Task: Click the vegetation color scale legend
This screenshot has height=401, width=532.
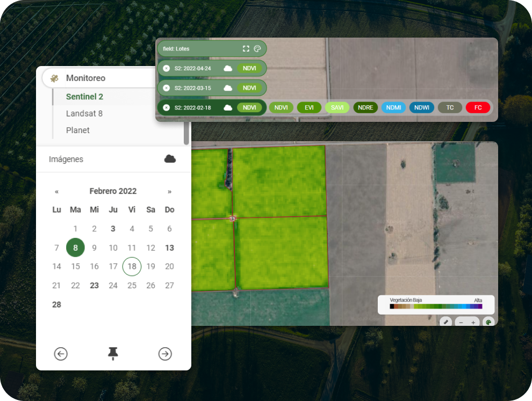Action: (436, 304)
